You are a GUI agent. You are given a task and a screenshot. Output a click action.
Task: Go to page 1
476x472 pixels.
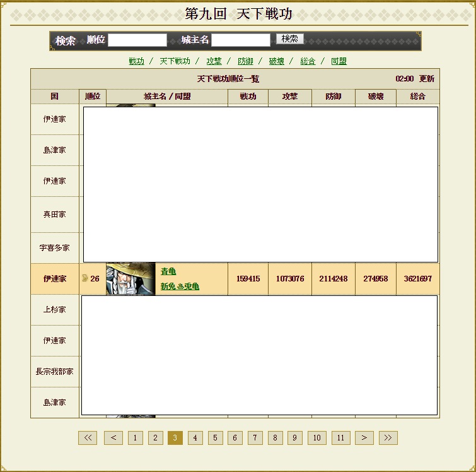[136, 438]
